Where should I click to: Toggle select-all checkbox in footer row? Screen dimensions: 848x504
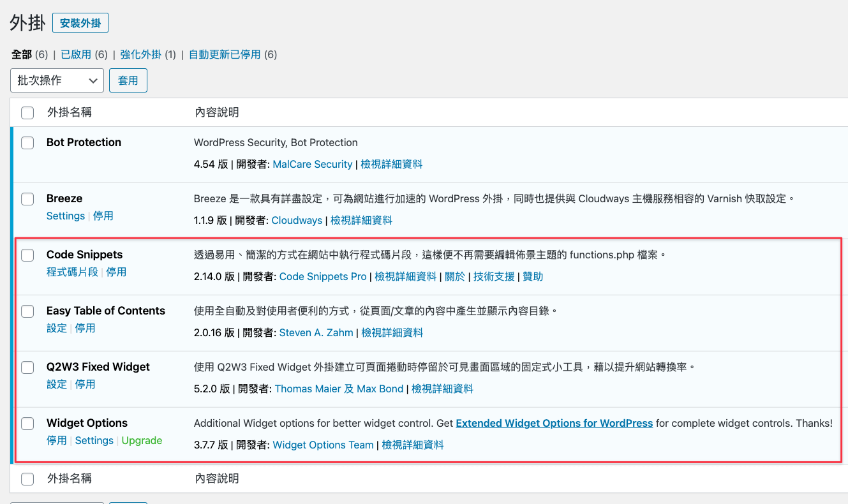tap(27, 479)
